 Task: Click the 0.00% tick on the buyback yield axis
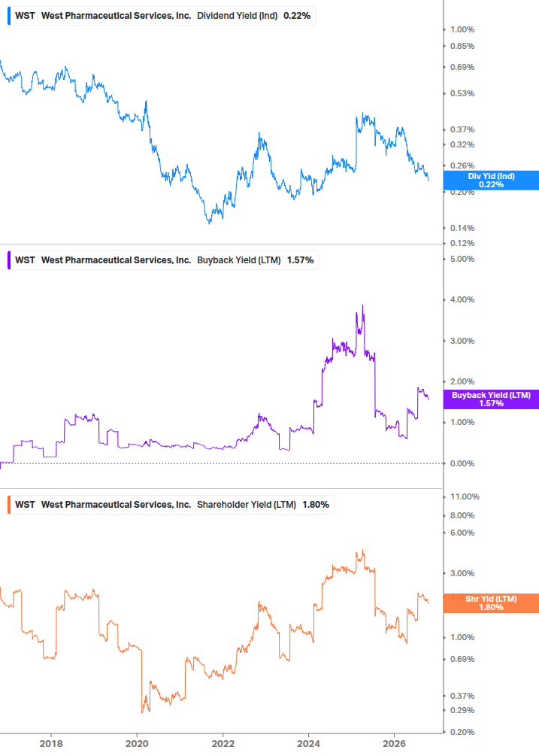(462, 463)
